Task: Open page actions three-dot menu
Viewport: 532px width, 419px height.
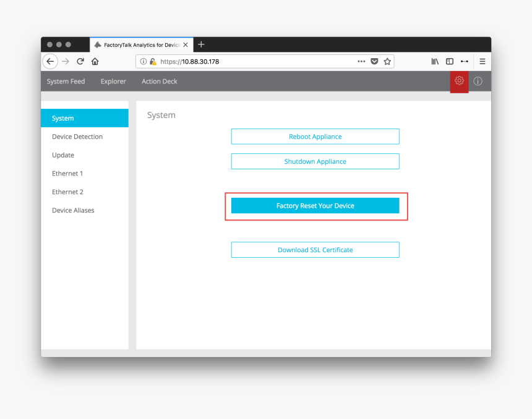Action: (x=361, y=61)
